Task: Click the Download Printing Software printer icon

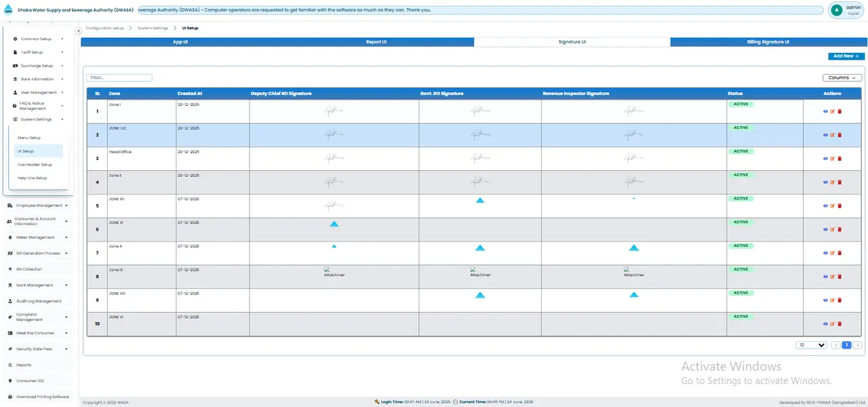Action: pos(9,397)
